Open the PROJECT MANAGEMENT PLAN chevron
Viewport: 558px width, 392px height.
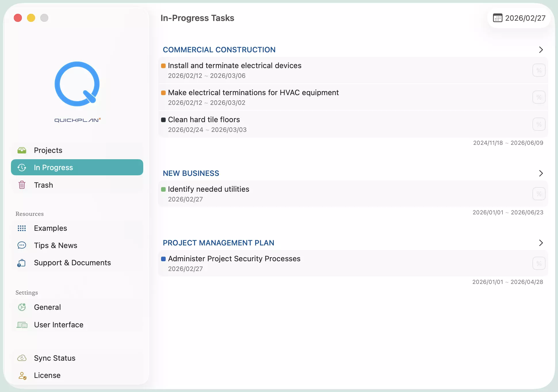tap(540, 243)
